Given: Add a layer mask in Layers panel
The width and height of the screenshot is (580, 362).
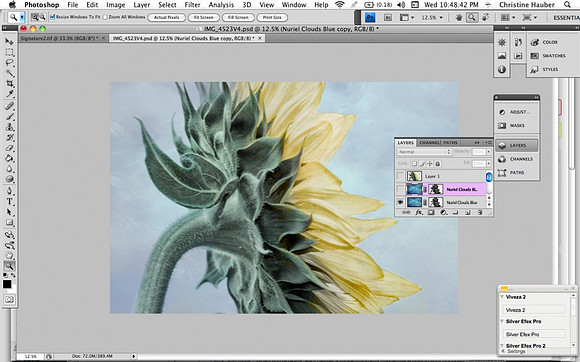Looking at the screenshot, I should 431,212.
